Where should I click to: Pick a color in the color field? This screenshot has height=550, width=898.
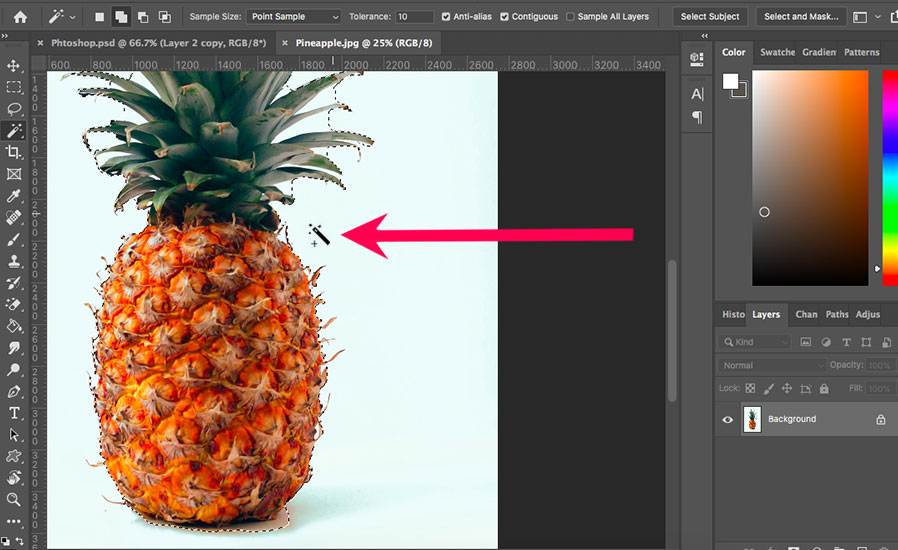(x=810, y=178)
